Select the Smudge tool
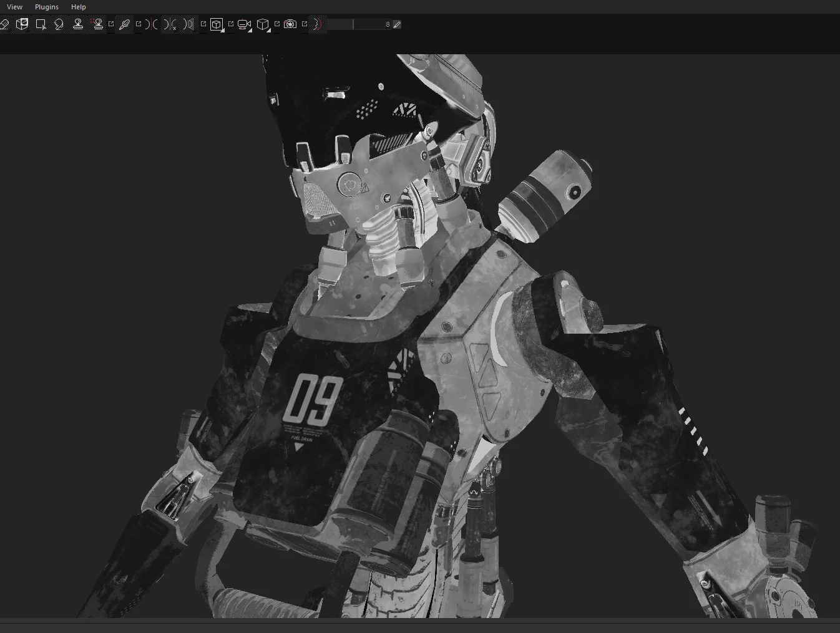 [59, 24]
